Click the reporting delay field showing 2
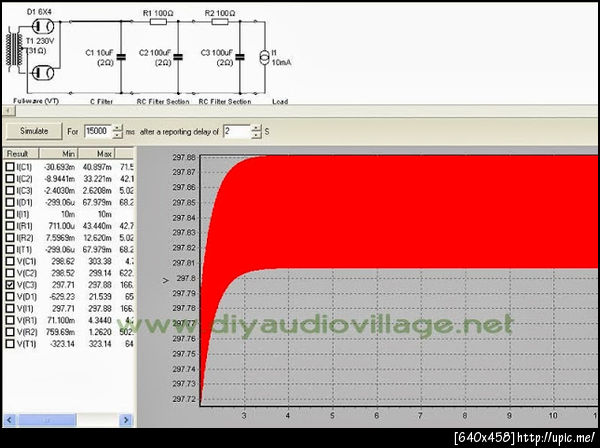Viewport: 600px width, 448px height. click(x=237, y=131)
